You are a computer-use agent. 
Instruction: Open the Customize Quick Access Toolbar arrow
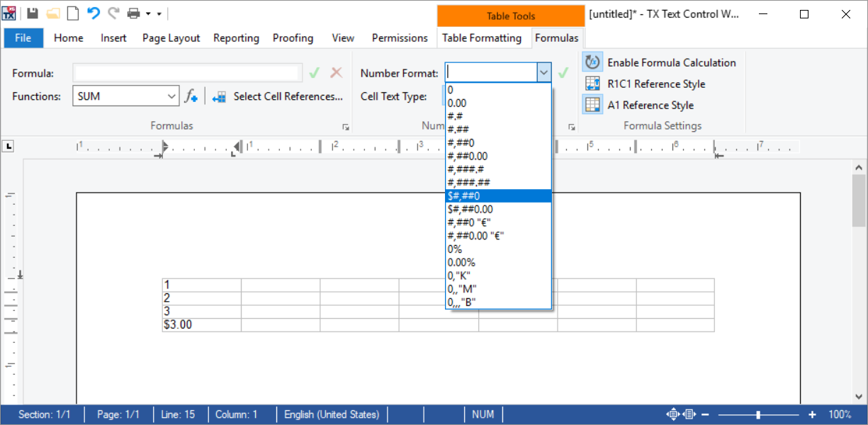pyautogui.click(x=159, y=14)
